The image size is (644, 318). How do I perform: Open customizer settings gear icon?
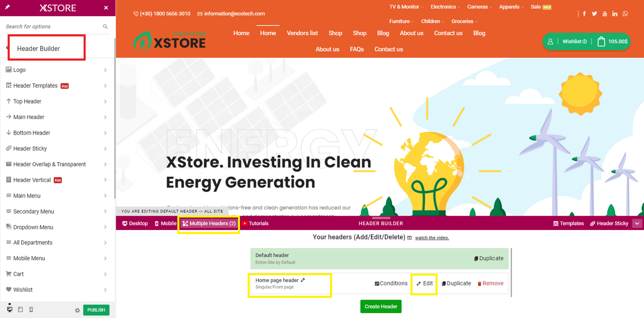point(77,310)
